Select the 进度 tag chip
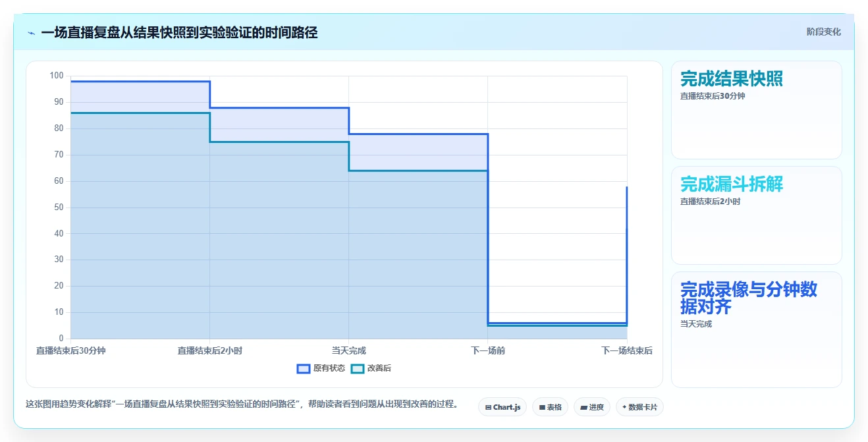 (592, 407)
